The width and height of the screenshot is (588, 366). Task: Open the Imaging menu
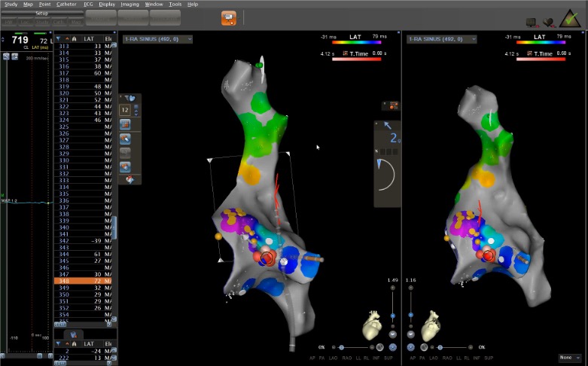(129, 5)
